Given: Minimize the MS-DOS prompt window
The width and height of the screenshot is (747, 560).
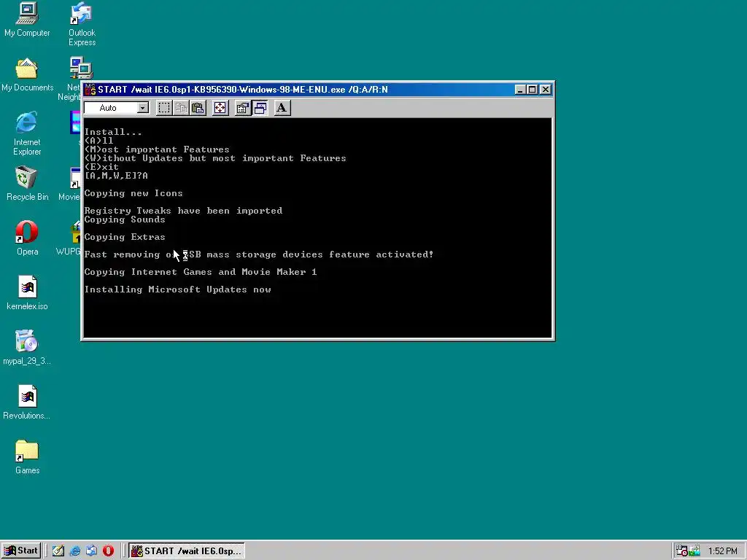Looking at the screenshot, I should pyautogui.click(x=520, y=90).
